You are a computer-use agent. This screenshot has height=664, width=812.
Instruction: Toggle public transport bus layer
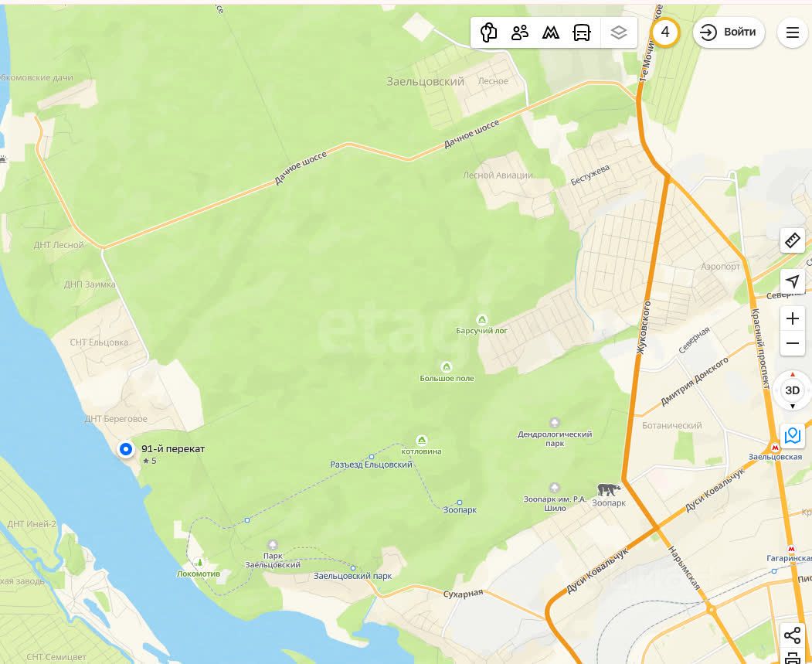coord(582,32)
